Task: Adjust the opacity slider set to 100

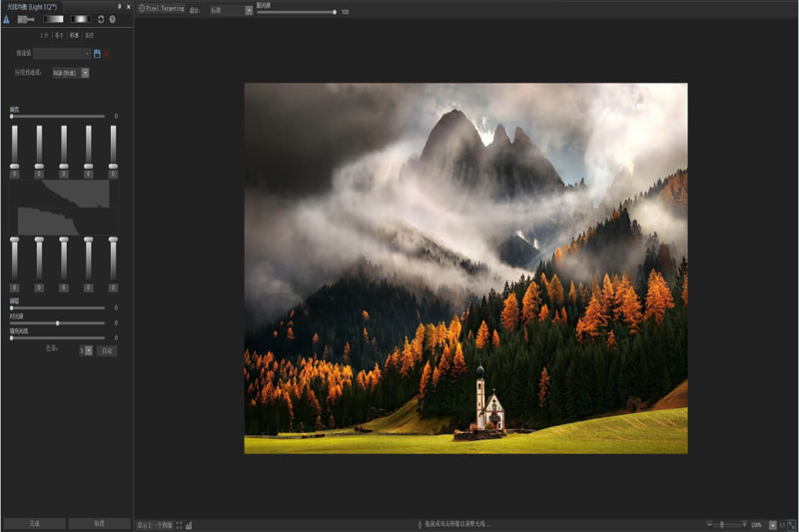Action: tap(297, 12)
